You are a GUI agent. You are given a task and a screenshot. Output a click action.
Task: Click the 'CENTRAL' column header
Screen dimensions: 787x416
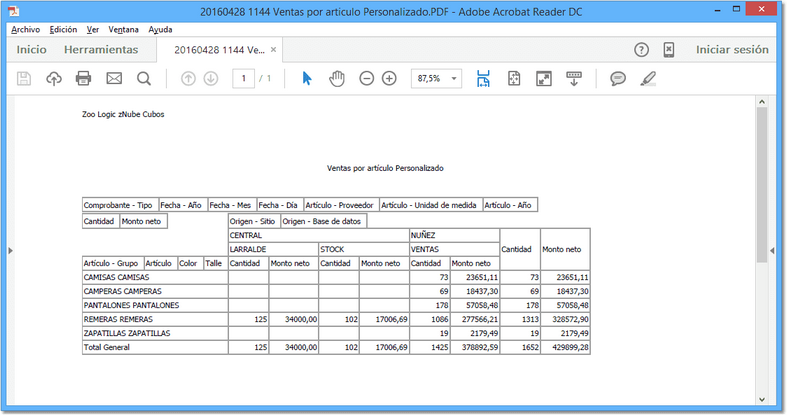click(319, 235)
